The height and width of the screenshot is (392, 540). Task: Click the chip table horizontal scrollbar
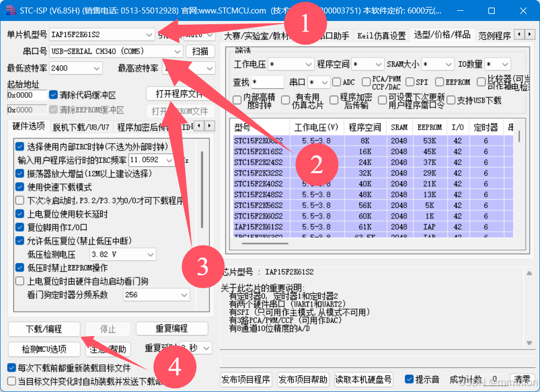(265, 244)
